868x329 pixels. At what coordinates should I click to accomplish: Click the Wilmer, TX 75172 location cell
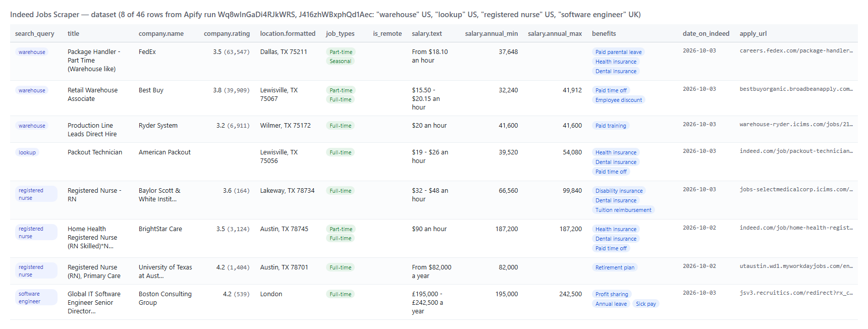pyautogui.click(x=286, y=126)
